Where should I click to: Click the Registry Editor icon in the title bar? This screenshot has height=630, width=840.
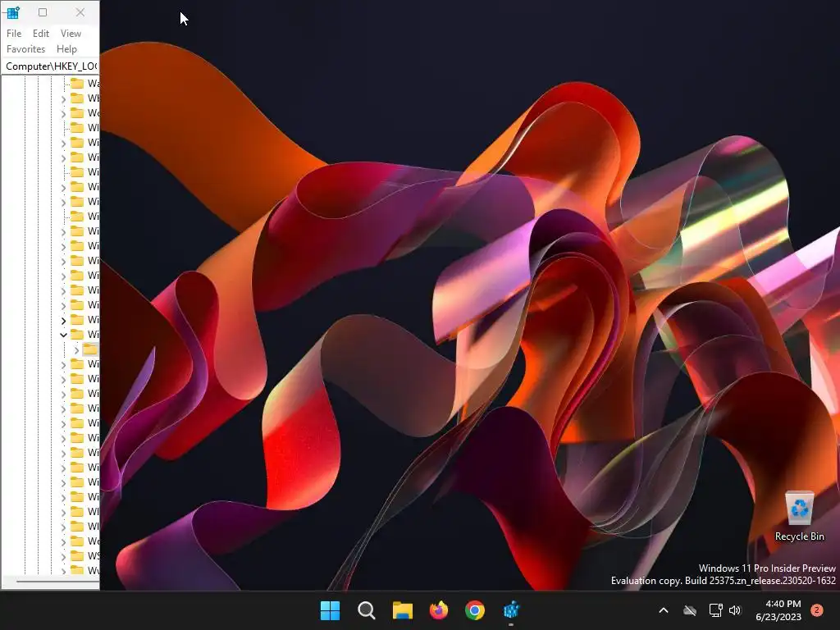[11, 12]
